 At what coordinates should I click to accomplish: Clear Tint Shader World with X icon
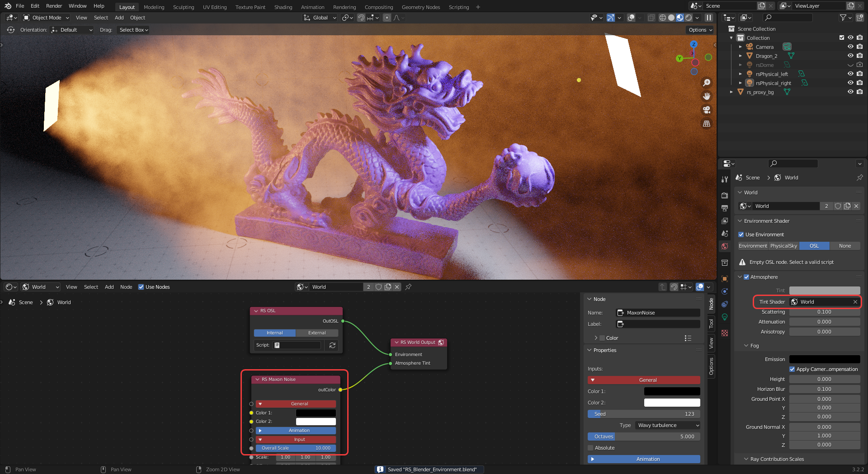pos(855,302)
